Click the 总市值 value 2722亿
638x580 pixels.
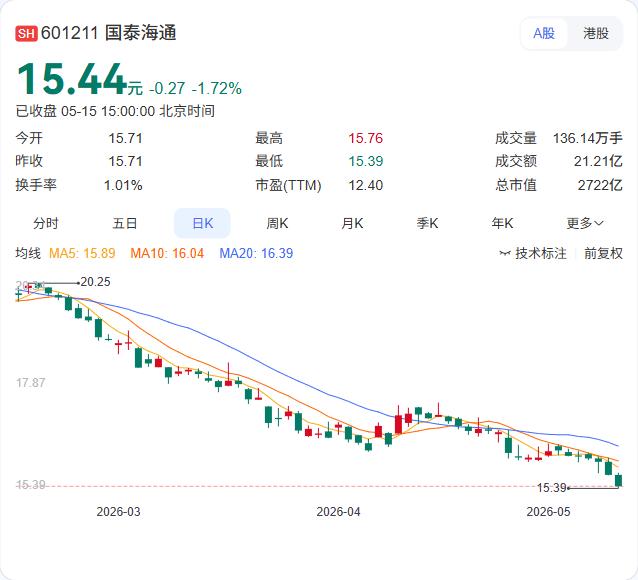tap(600, 186)
